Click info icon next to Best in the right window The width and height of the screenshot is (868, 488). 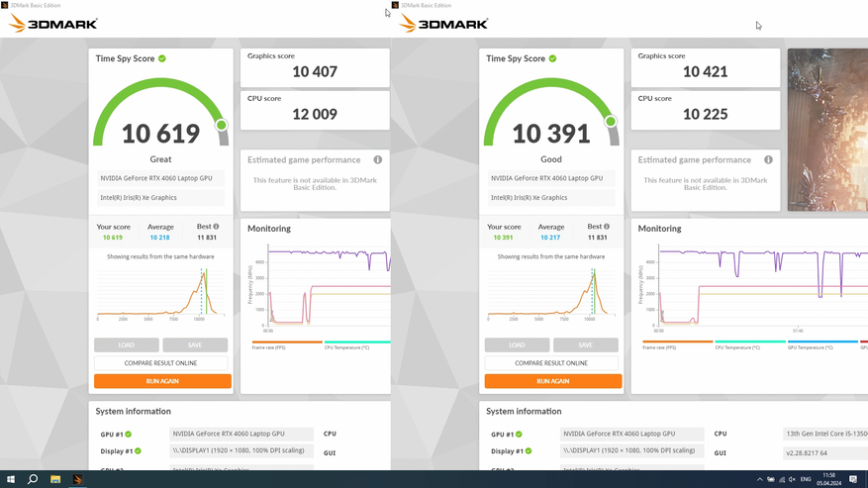pyautogui.click(x=607, y=226)
